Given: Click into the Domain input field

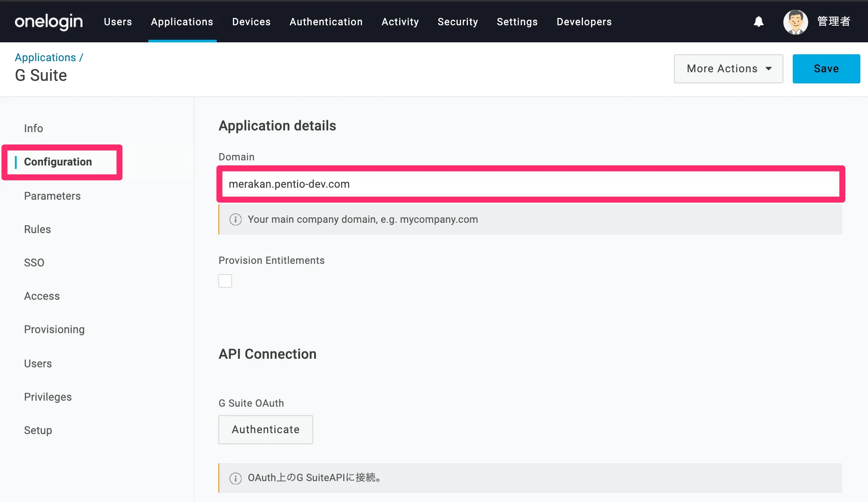Looking at the screenshot, I should pyautogui.click(x=530, y=184).
